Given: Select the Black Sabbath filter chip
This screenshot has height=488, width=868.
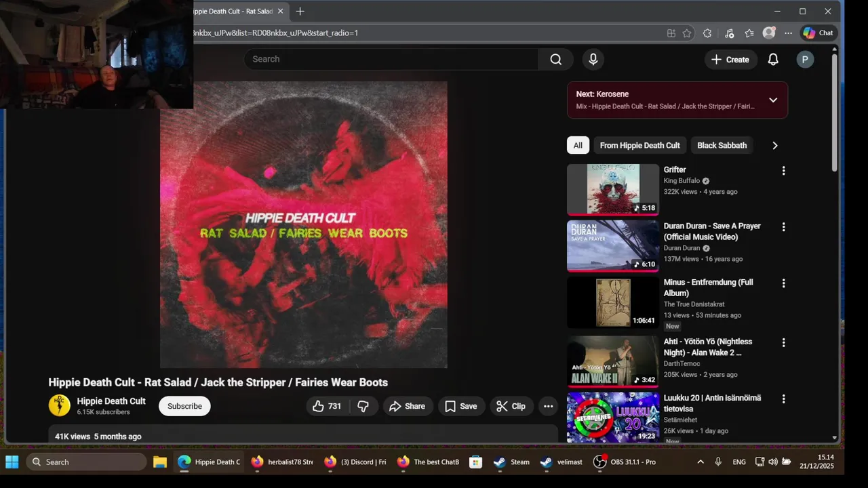Looking at the screenshot, I should [722, 145].
